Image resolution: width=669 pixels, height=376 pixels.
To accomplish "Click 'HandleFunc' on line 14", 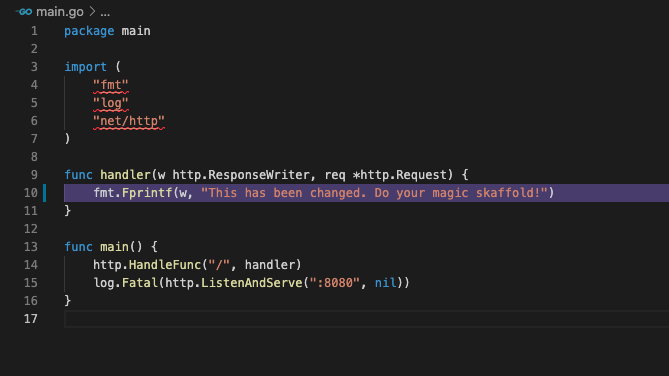I will click(165, 265).
